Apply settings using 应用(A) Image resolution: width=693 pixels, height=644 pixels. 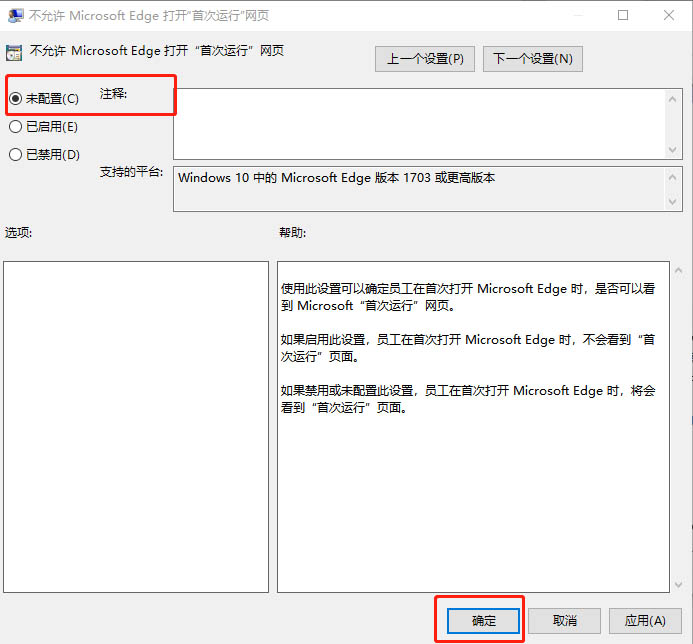click(x=644, y=620)
